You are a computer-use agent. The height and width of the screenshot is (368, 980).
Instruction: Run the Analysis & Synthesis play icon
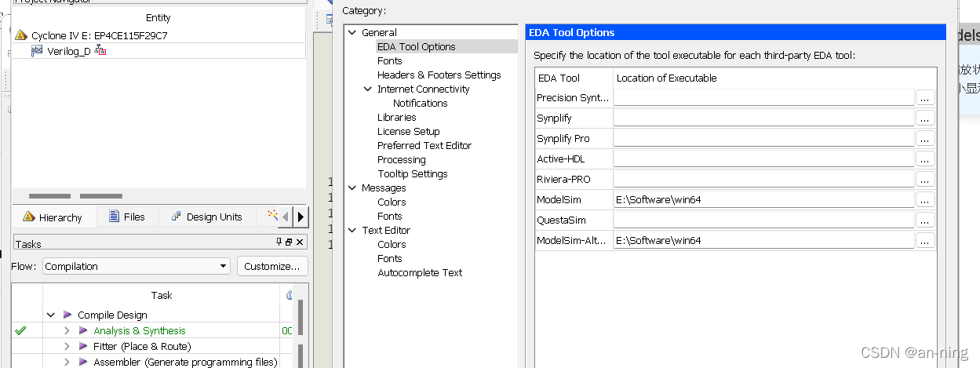point(83,330)
